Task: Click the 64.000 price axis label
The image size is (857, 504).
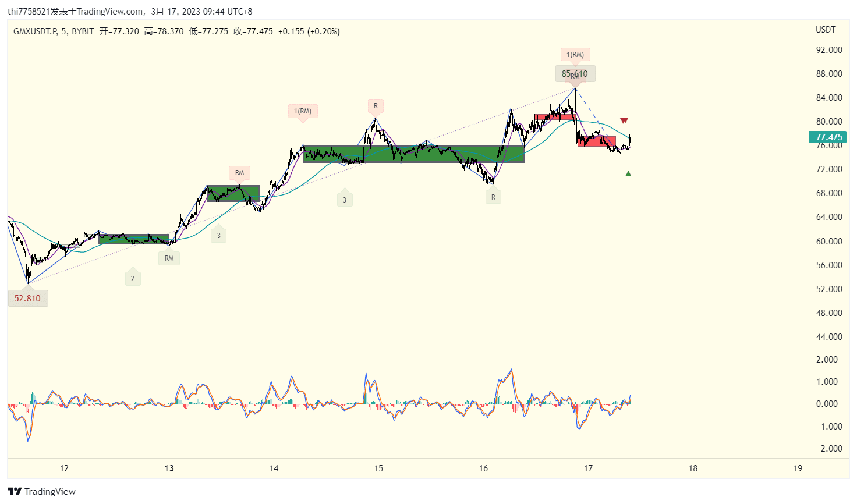Action: click(x=829, y=217)
